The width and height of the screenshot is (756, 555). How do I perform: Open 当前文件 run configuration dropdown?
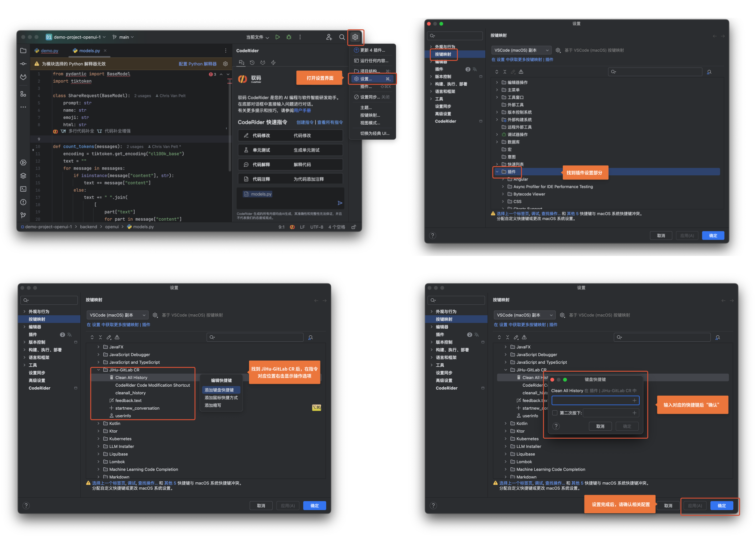257,37
